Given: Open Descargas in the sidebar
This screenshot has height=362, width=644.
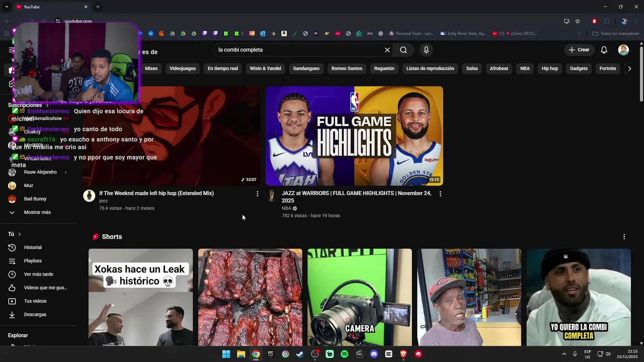Looking at the screenshot, I should [35, 314].
